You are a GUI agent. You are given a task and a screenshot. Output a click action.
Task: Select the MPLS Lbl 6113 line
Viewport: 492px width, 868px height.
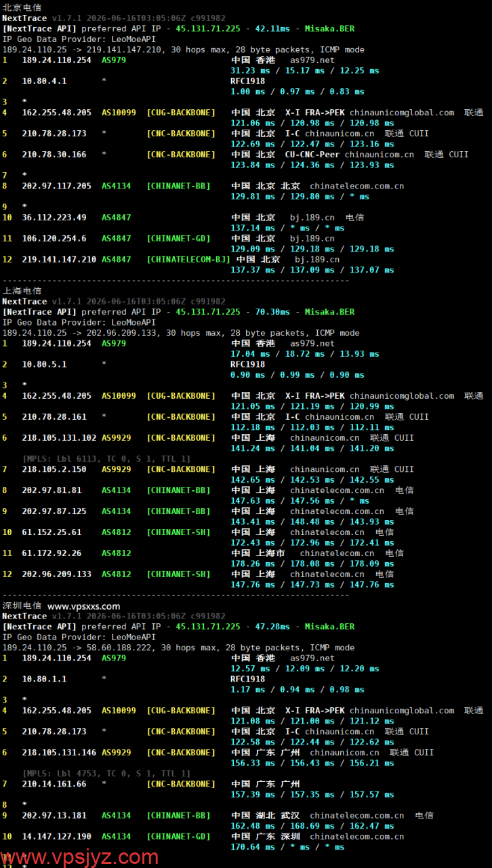pos(106,459)
